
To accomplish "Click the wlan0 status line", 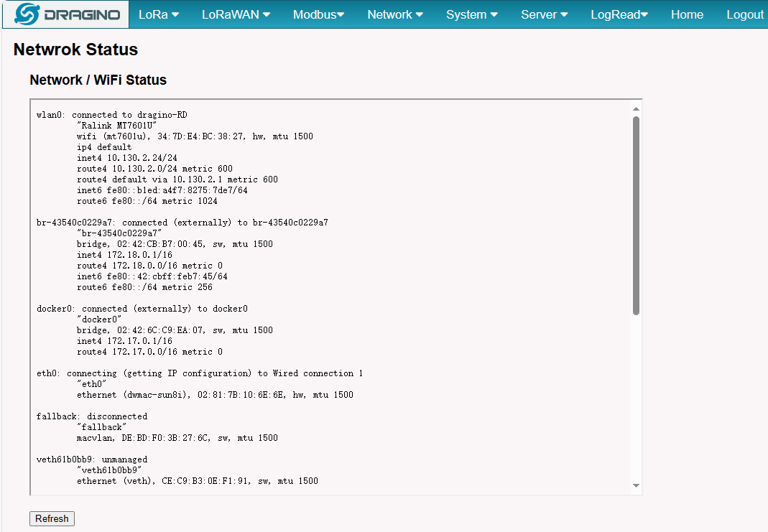I will [x=111, y=115].
